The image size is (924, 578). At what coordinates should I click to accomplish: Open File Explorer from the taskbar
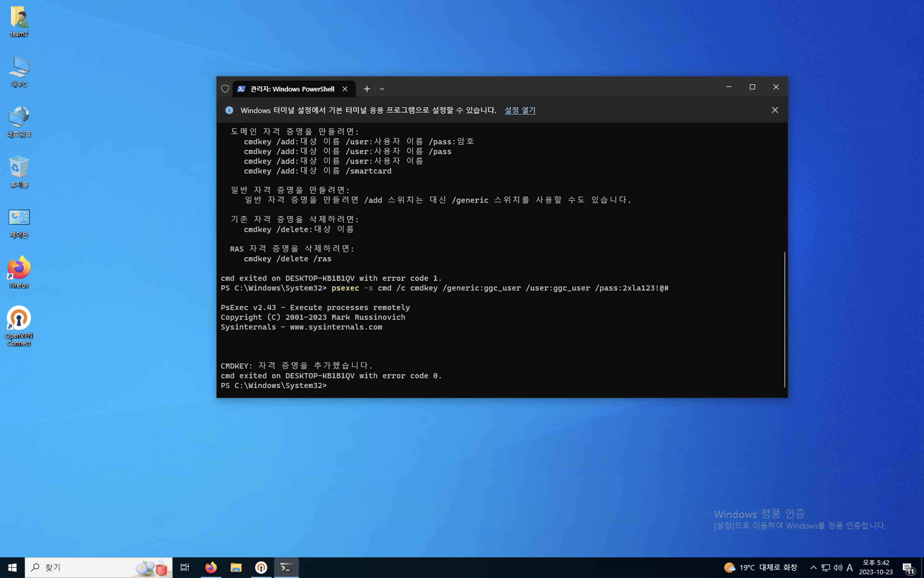click(236, 567)
